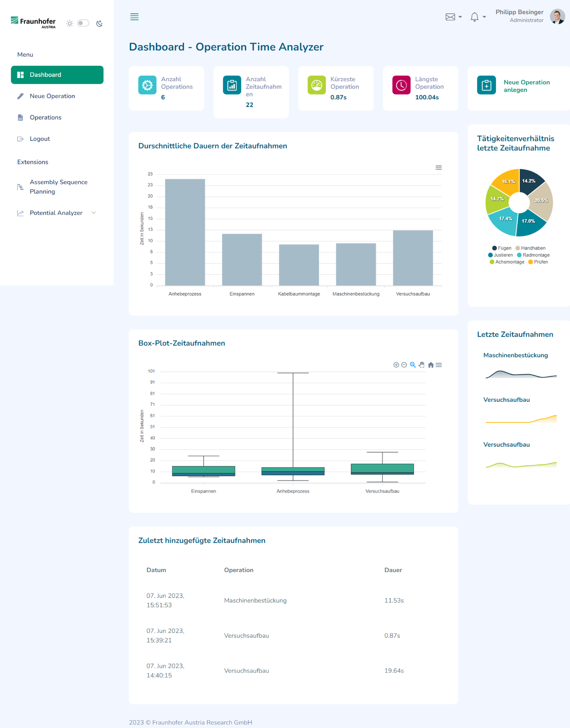Click the zoom out icon on box plot
This screenshot has height=728, width=570.
pyautogui.click(x=404, y=365)
